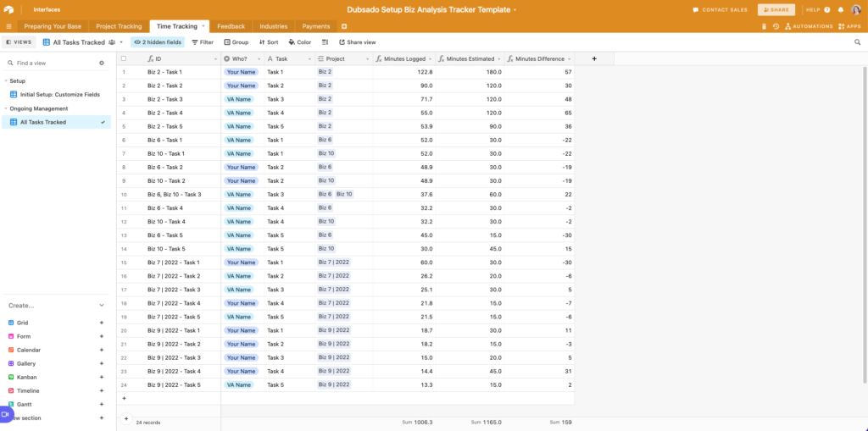Screen dimensions: 868x431
Task: Open Minutes Logged column dropdown arrow
Action: click(430, 58)
